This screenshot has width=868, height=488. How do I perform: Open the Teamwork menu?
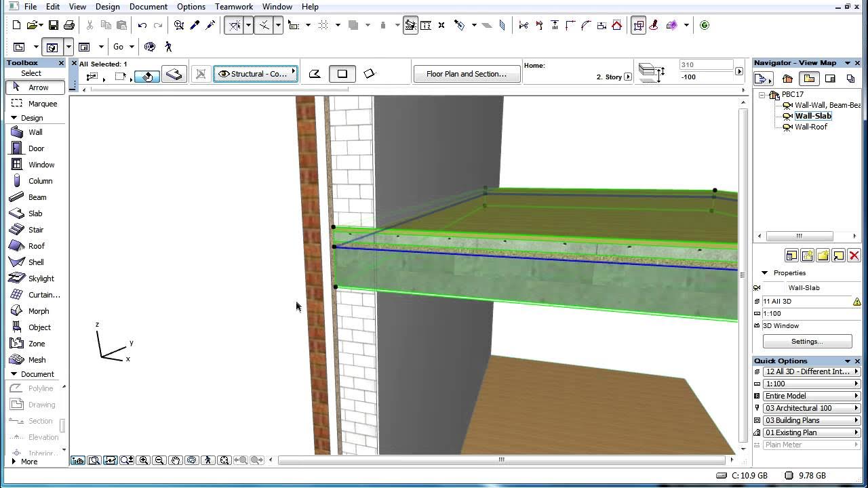(234, 6)
